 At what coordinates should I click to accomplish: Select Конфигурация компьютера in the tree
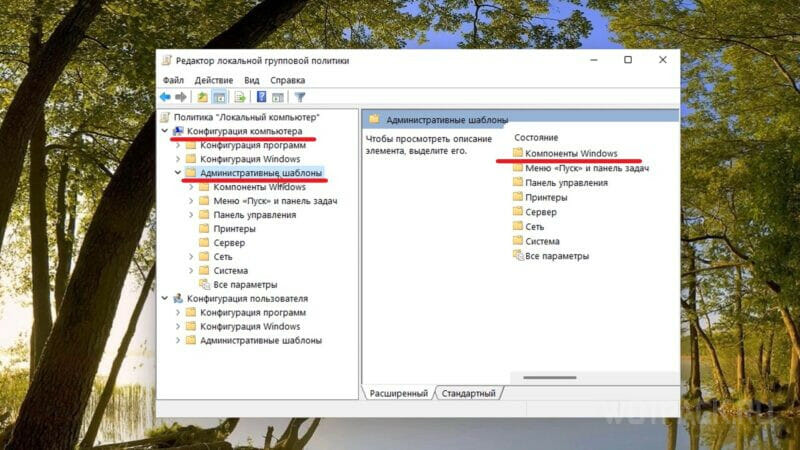click(x=244, y=131)
